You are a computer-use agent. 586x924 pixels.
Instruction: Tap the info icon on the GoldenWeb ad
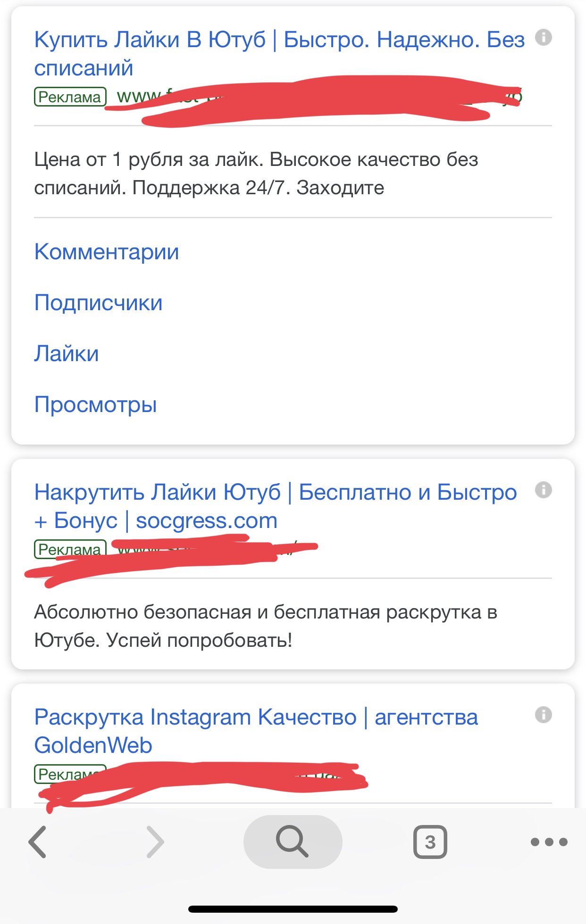544,715
